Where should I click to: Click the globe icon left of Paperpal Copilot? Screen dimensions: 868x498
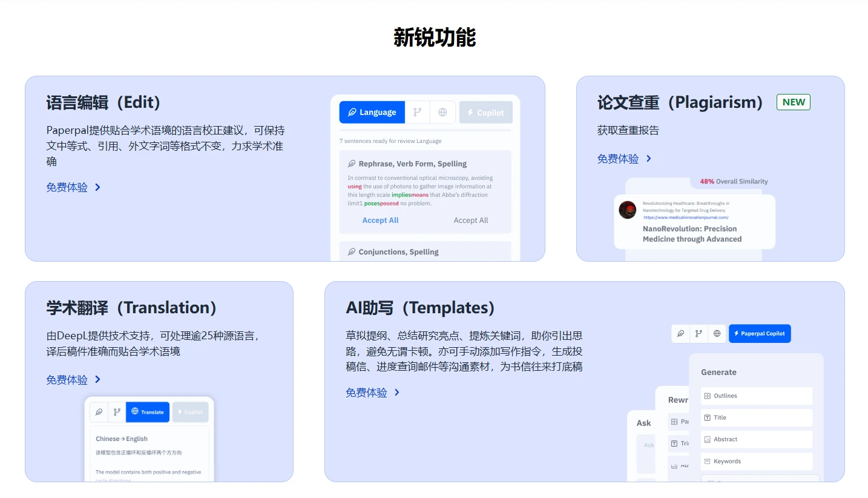pos(717,333)
